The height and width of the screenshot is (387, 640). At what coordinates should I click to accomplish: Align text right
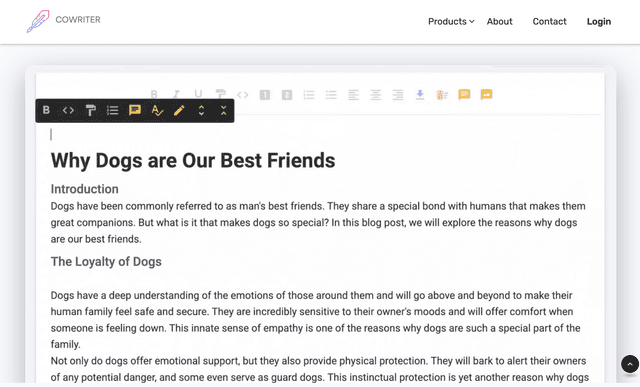tap(398, 95)
